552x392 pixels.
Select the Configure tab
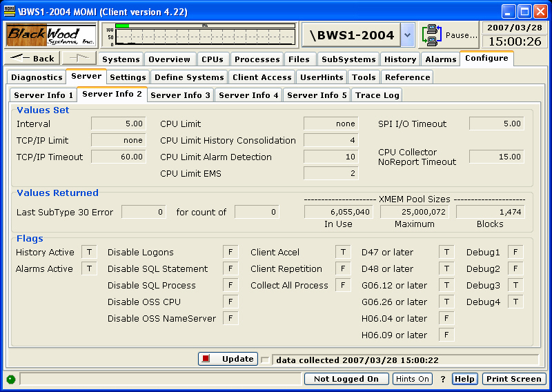click(x=486, y=58)
